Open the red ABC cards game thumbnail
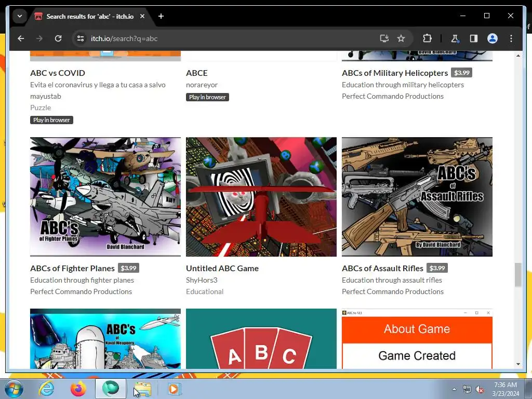Viewport: 532px width, 399px height. pos(261,339)
